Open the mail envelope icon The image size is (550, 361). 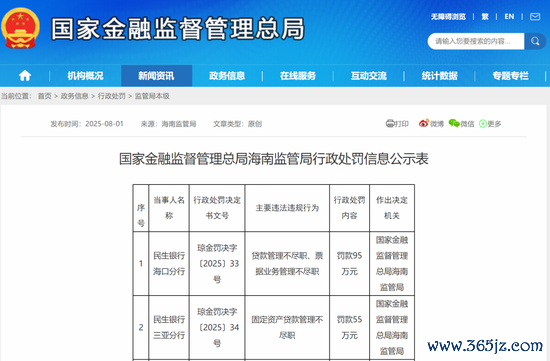tap(535, 16)
